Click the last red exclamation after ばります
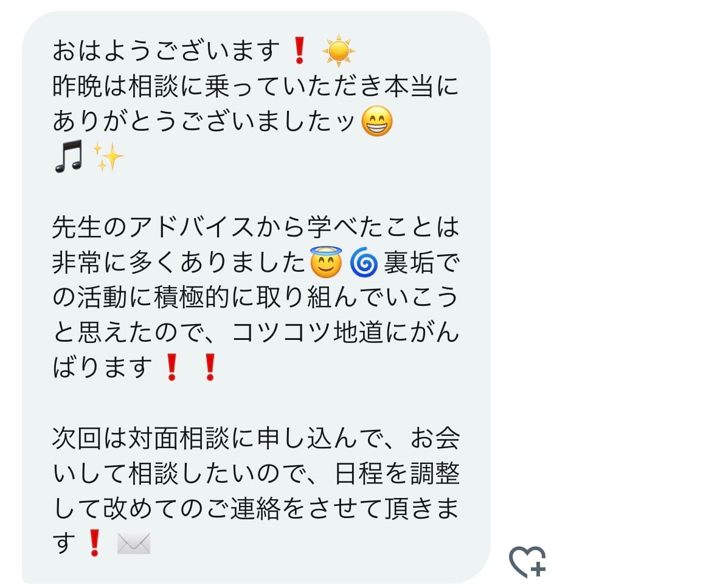This screenshot has width=717, height=588. click(210, 367)
